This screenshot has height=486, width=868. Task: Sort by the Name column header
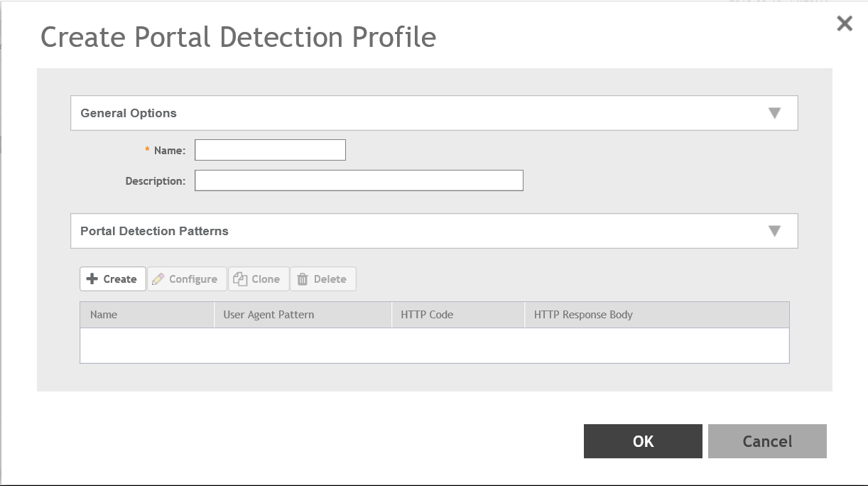[x=104, y=315]
